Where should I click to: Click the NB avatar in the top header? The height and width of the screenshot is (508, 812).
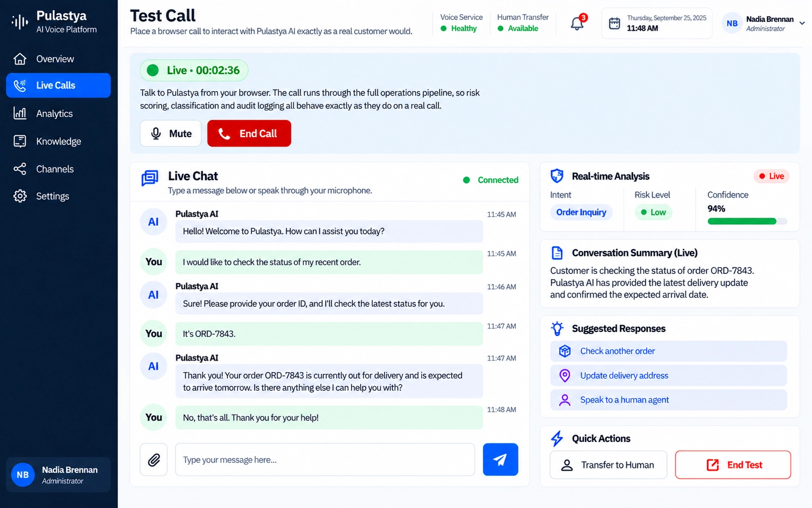[x=732, y=23]
